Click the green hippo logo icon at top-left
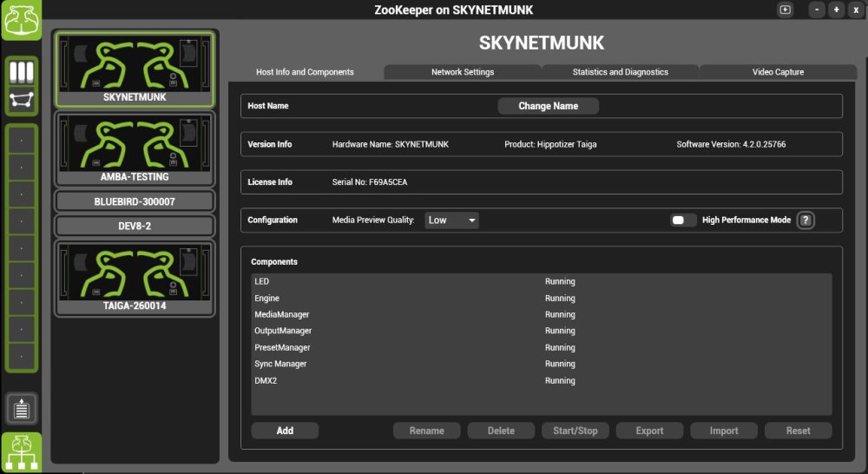Viewport: 868px width, 474px height. pos(21,19)
